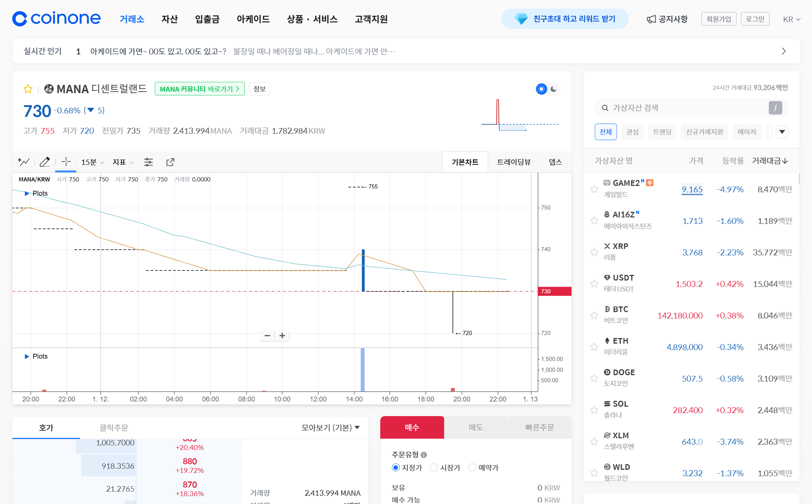Select 예약가 order type radio
The width and height of the screenshot is (812, 504).
point(472,467)
